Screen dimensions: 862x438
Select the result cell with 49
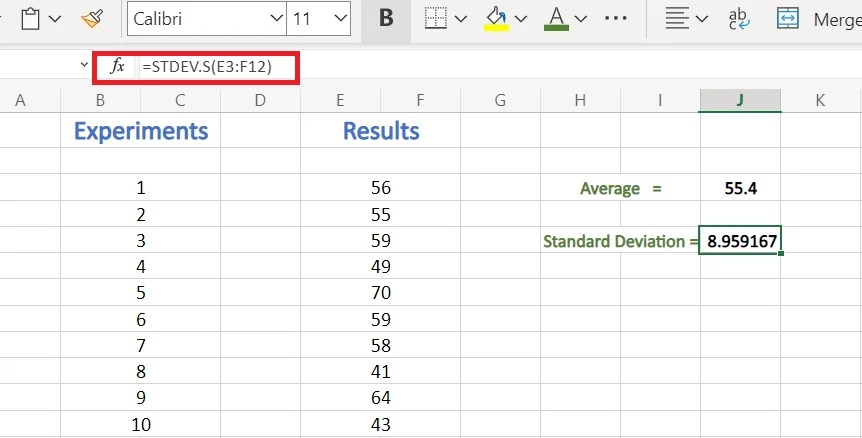tap(380, 267)
